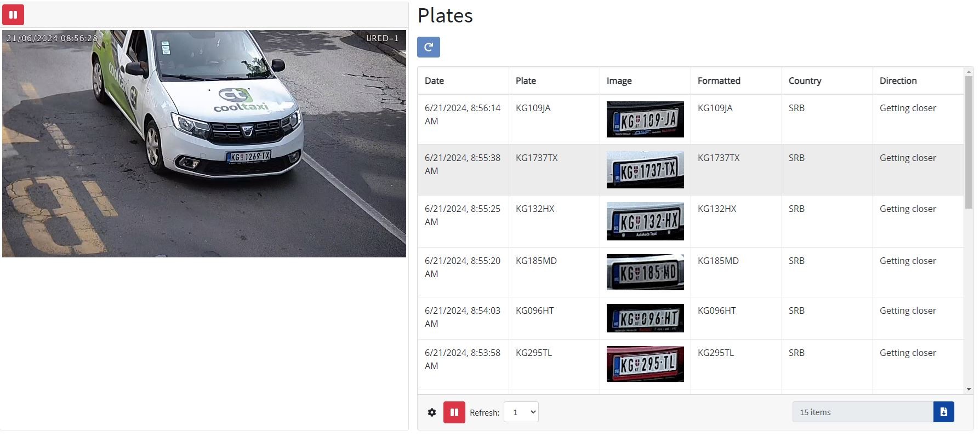This screenshot has height=437, width=980.
Task: Click the KG096HT plate thumbnail
Action: pos(645,318)
